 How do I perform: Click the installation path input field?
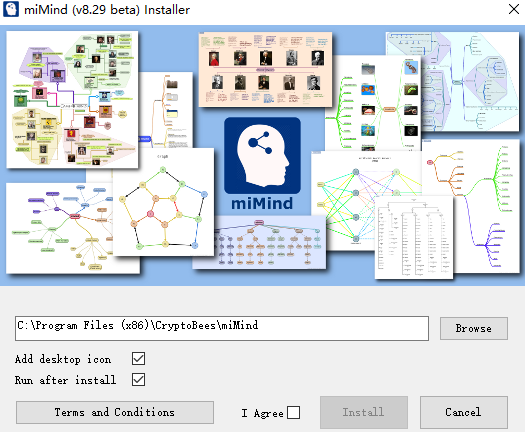coord(222,328)
